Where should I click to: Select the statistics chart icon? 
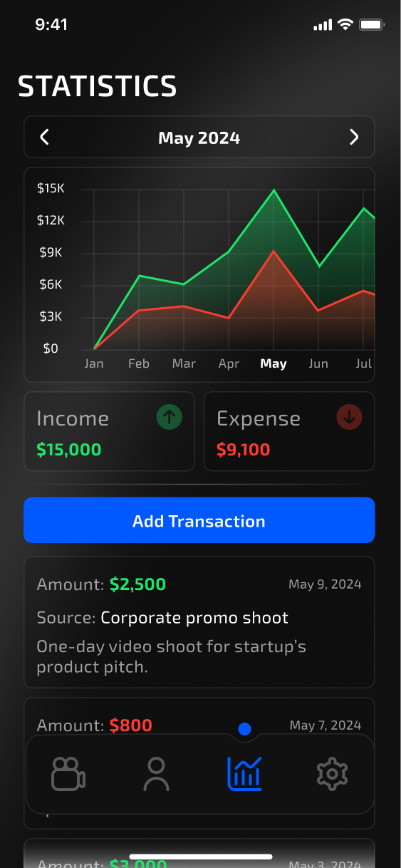244,774
